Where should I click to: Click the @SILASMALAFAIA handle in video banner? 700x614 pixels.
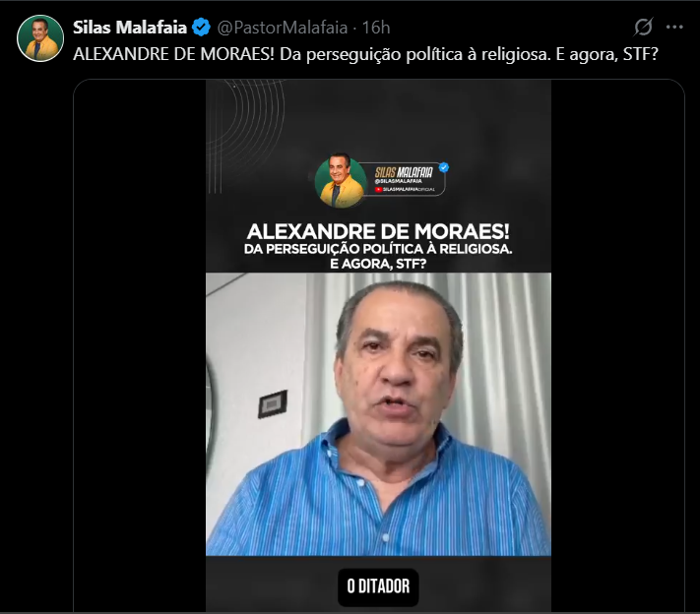coord(398,182)
